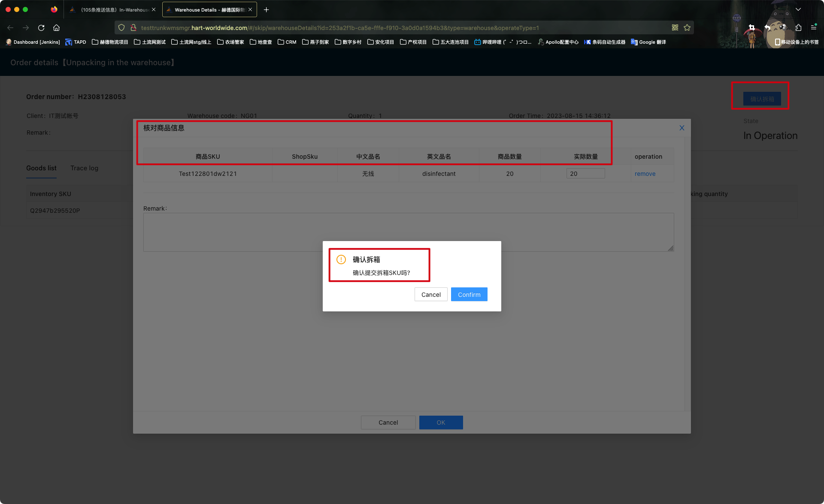Open the CRM bookmark folder

pyautogui.click(x=287, y=42)
